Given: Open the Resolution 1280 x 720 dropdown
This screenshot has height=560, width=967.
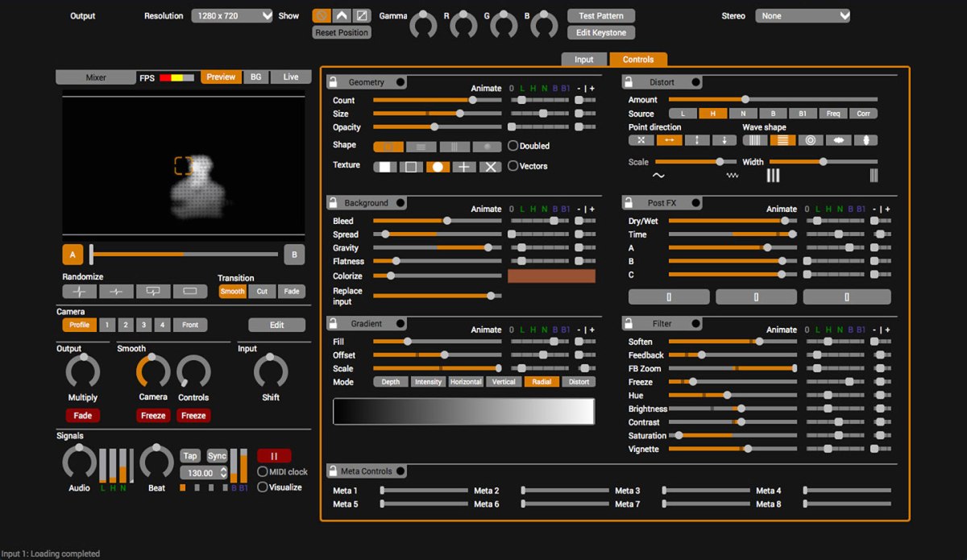Looking at the screenshot, I should [x=232, y=15].
